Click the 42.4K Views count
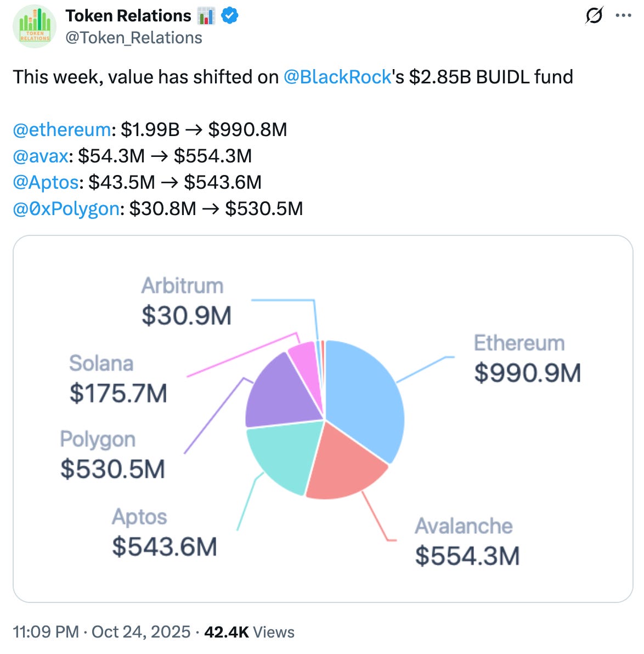Viewport: 644px width, 654px height. pos(249,632)
